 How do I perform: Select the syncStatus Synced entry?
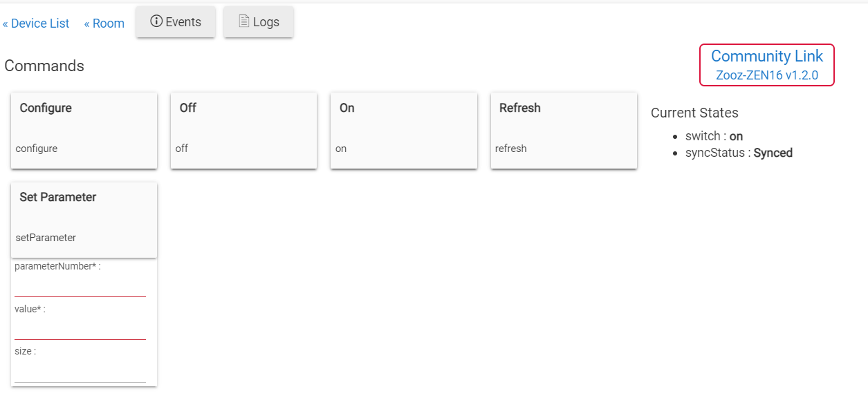click(x=739, y=153)
